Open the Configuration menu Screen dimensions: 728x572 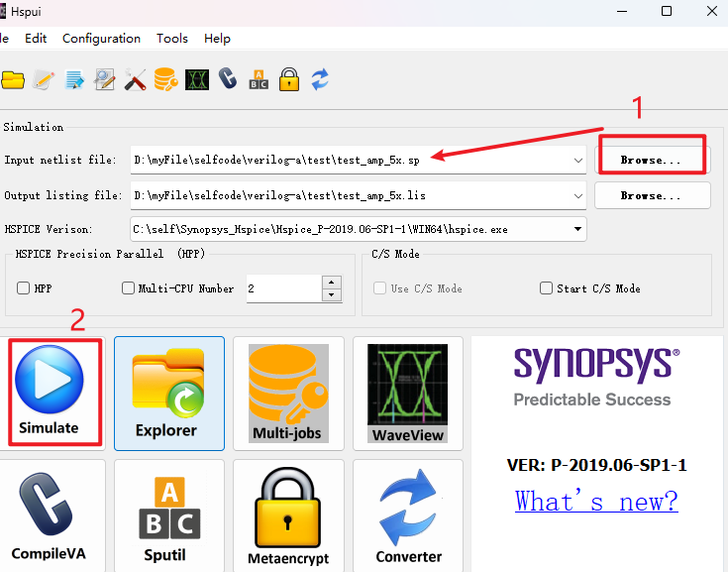point(102,38)
